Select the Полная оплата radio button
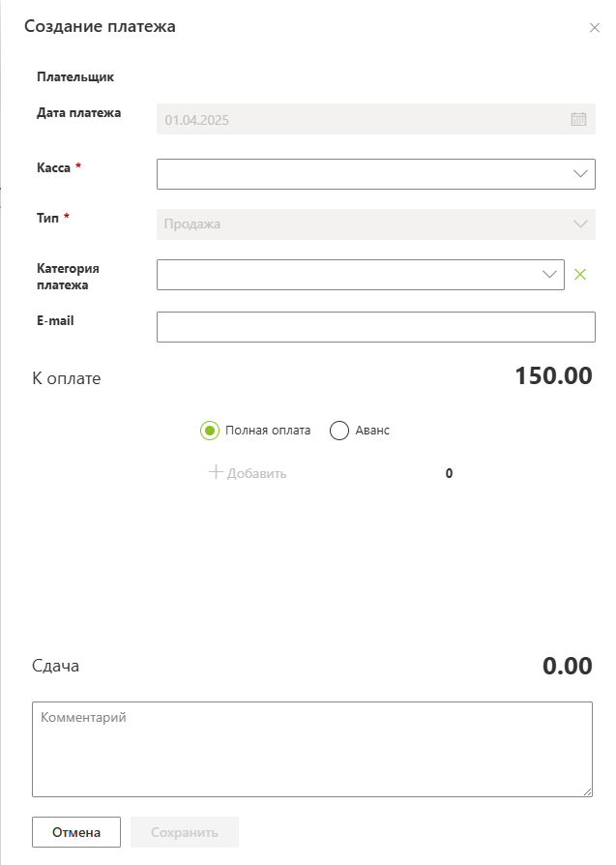This screenshot has width=616, height=865. click(210, 431)
